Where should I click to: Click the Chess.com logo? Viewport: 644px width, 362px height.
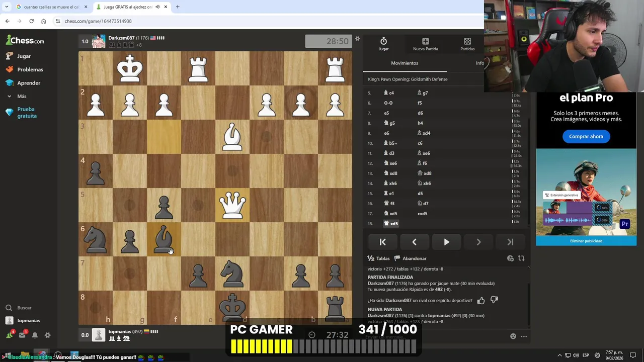pos(25,41)
